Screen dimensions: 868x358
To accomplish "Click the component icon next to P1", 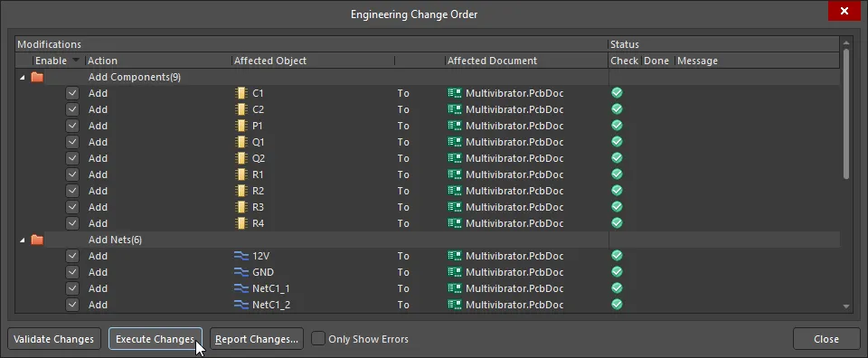I will [x=241, y=126].
